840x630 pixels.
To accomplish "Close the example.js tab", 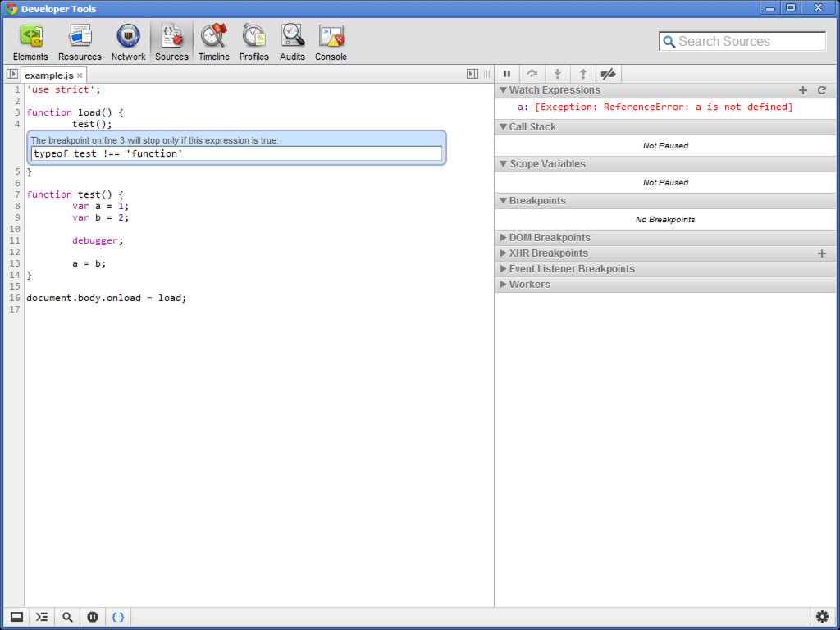I will pyautogui.click(x=80, y=75).
